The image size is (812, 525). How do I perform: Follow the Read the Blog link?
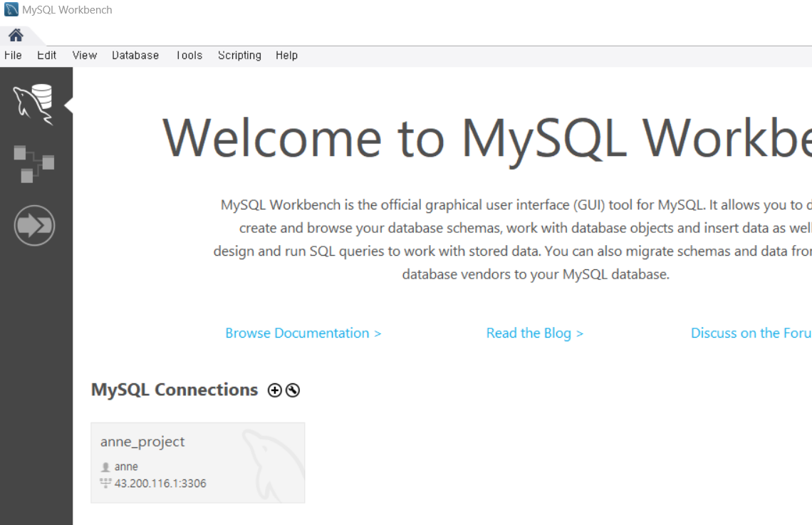534,333
